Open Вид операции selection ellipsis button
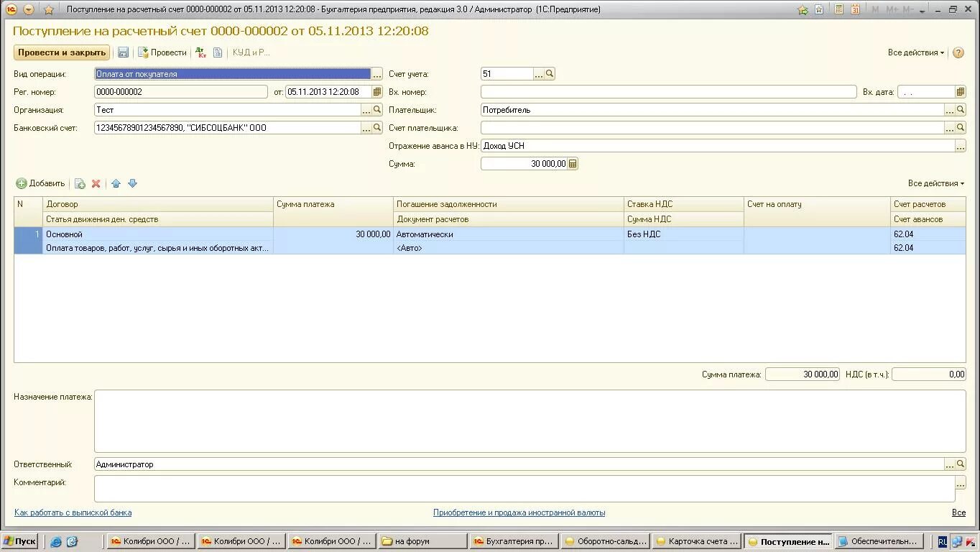The image size is (980, 552). (376, 74)
